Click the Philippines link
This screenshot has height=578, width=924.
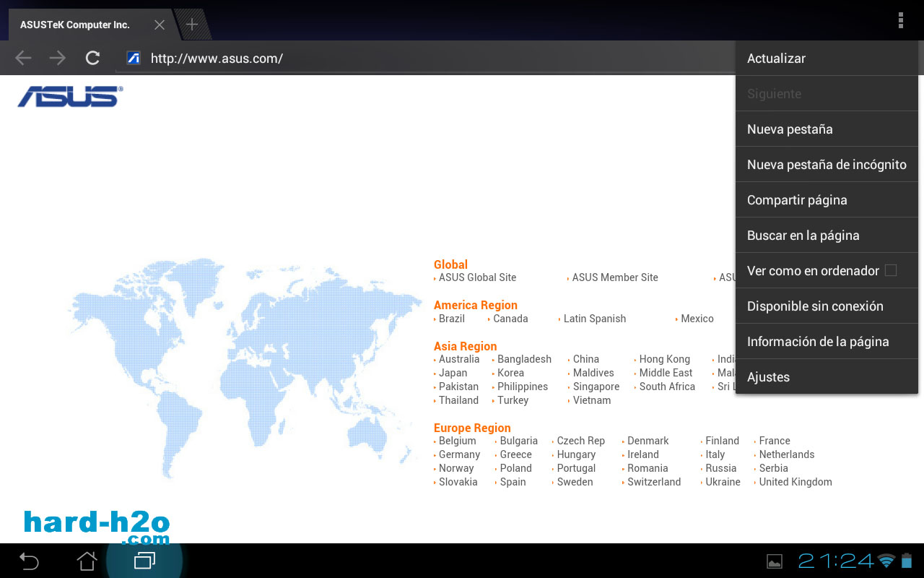pyautogui.click(x=523, y=387)
